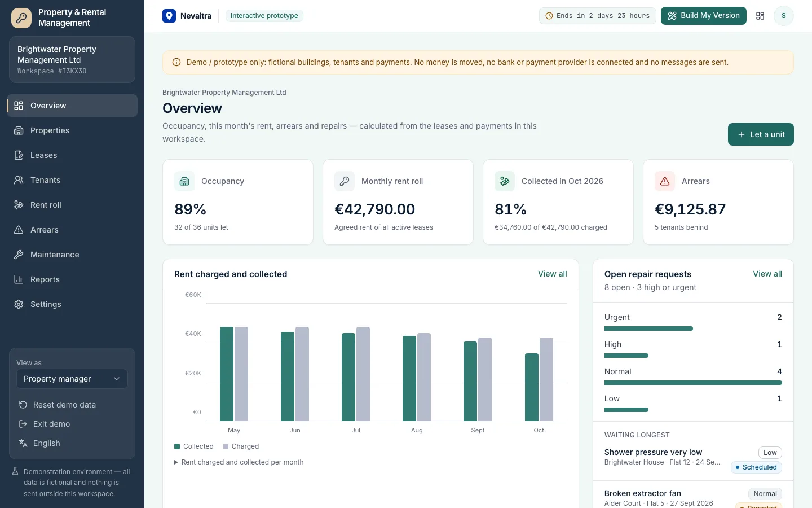Open the Reports page
The height and width of the screenshot is (508, 812).
point(72,279)
